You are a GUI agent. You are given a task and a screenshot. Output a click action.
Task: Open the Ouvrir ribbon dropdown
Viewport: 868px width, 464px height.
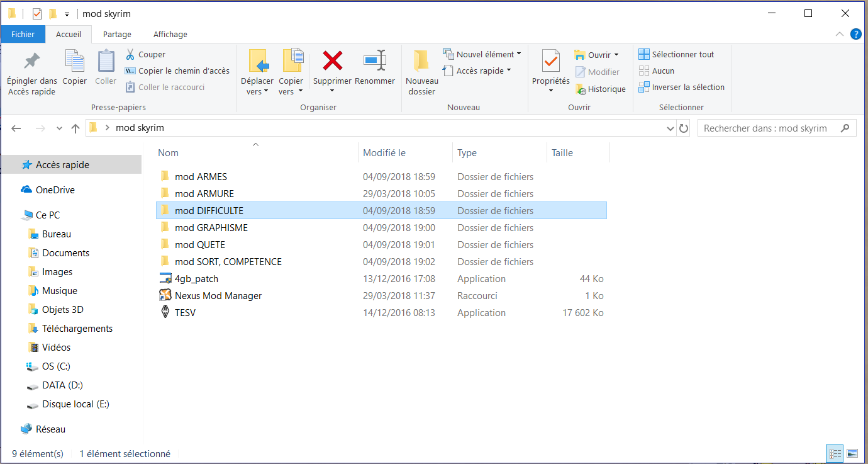[x=597, y=55]
